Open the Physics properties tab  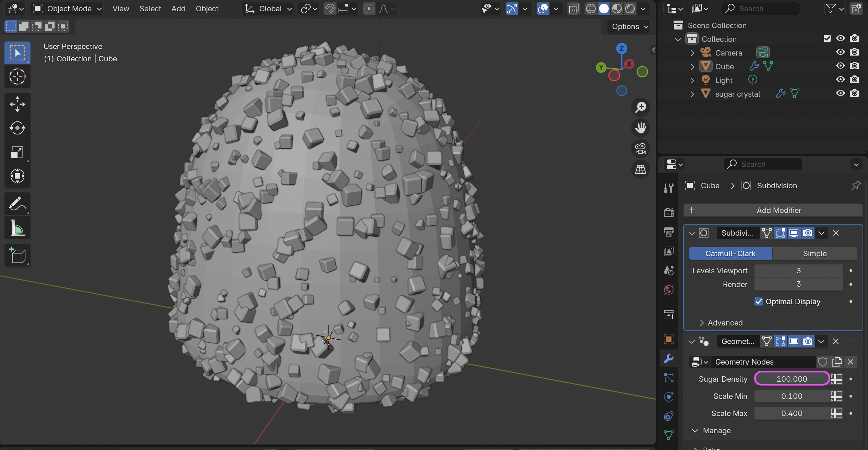coord(668,397)
